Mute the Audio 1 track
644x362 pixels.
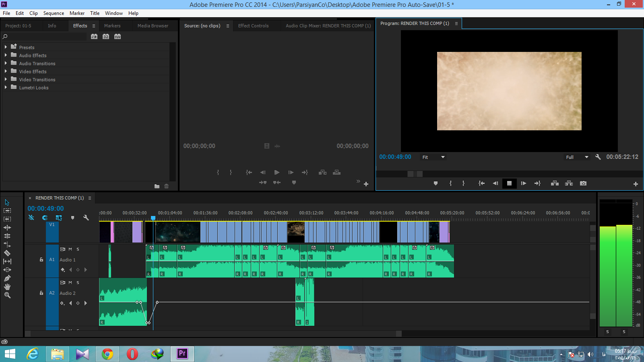tap(70, 249)
